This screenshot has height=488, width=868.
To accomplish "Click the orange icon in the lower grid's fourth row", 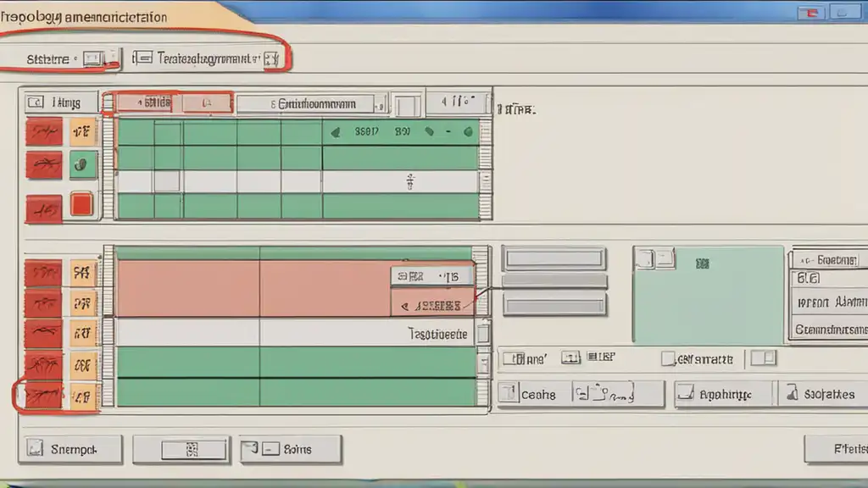I will (x=83, y=364).
